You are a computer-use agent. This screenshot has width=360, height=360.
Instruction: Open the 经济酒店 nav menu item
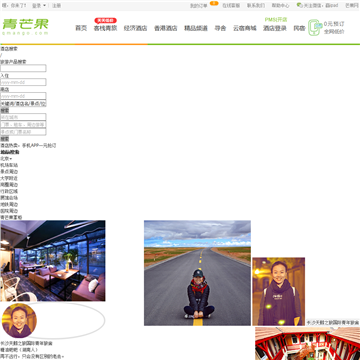[135, 28]
